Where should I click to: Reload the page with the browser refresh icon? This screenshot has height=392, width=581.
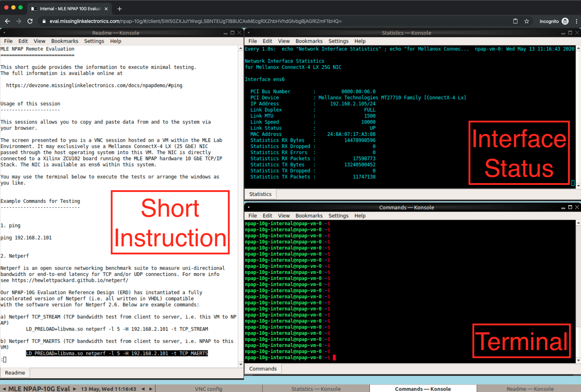[x=30, y=21]
